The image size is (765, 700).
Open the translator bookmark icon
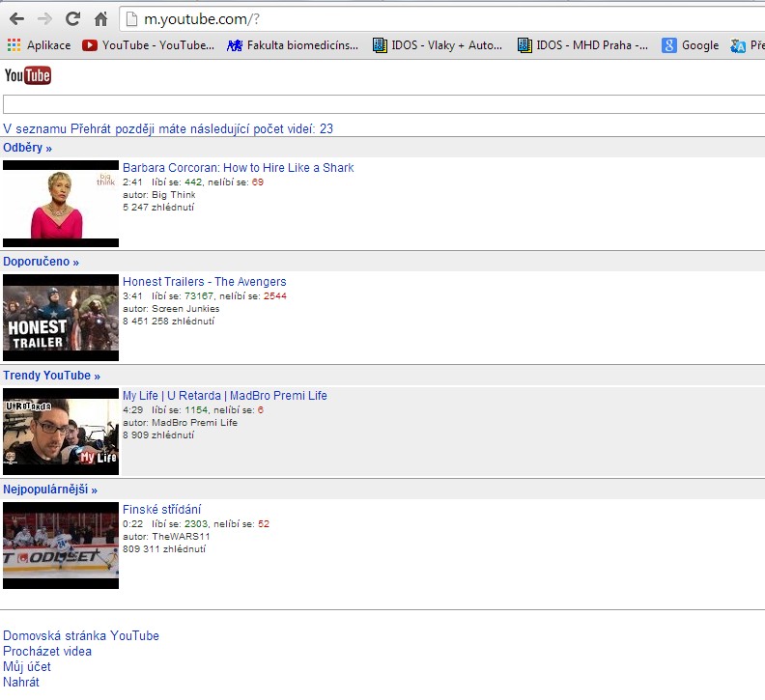(x=738, y=45)
